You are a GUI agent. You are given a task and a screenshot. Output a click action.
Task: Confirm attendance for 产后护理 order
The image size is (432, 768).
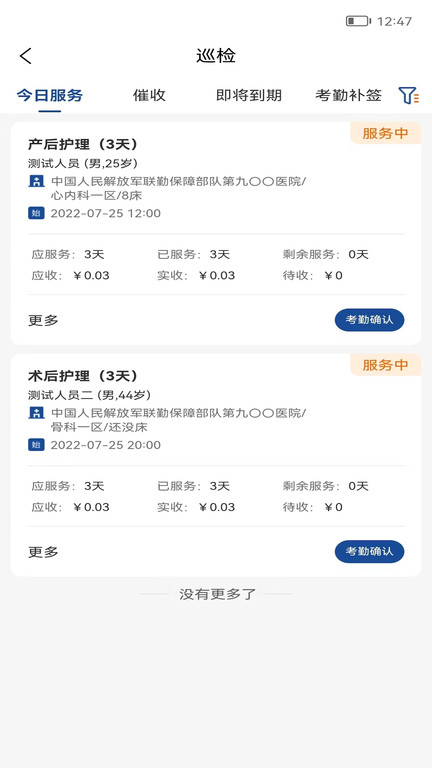(x=369, y=320)
